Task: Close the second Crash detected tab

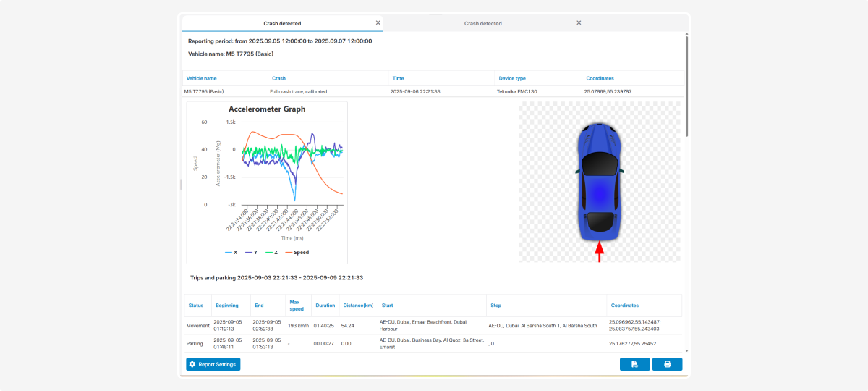Action: (x=579, y=23)
